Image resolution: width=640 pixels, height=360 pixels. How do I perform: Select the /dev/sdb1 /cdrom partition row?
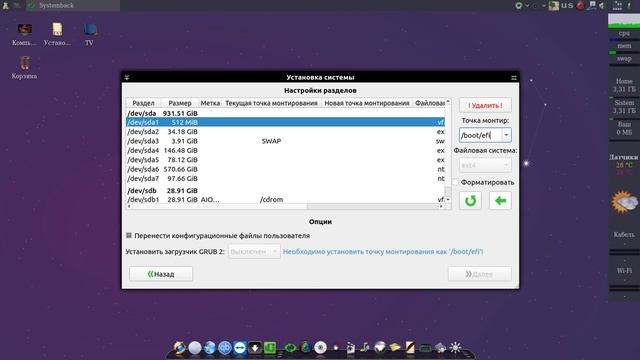tap(285, 200)
